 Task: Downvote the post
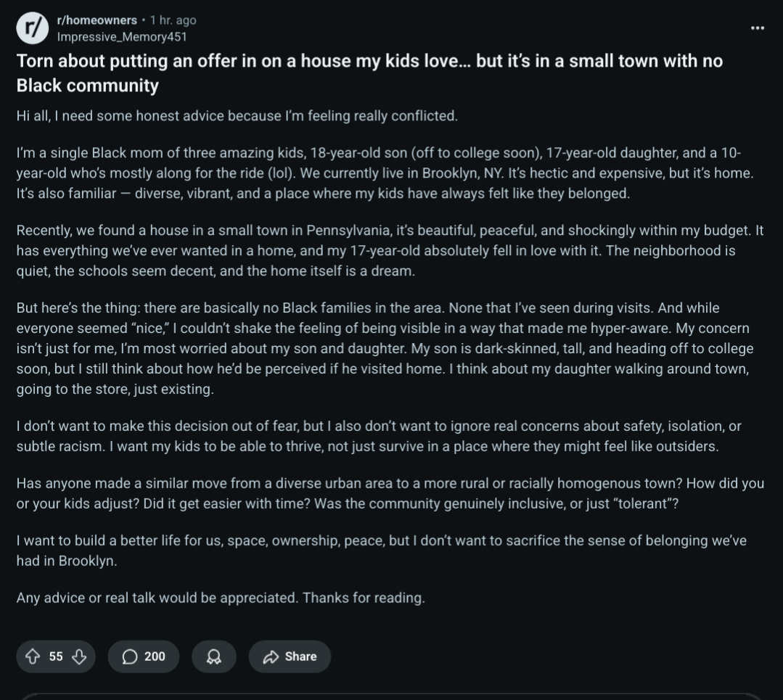pyautogui.click(x=79, y=656)
